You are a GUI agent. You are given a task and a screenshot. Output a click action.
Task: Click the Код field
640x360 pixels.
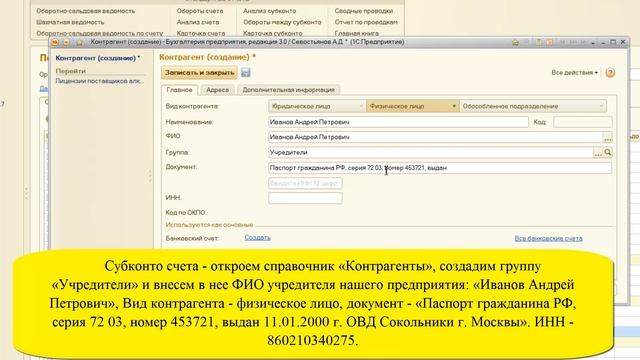click(x=582, y=122)
